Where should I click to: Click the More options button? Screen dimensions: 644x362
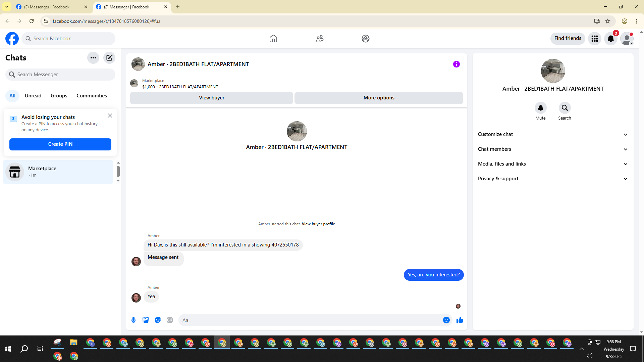[379, 98]
